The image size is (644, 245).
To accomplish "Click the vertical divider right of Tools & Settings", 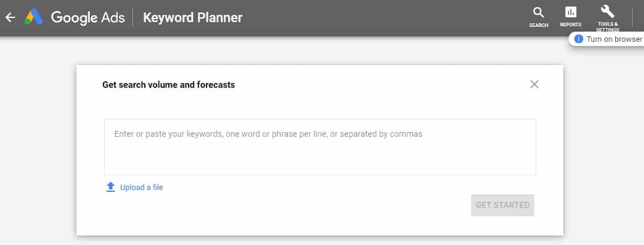I will point(632,17).
